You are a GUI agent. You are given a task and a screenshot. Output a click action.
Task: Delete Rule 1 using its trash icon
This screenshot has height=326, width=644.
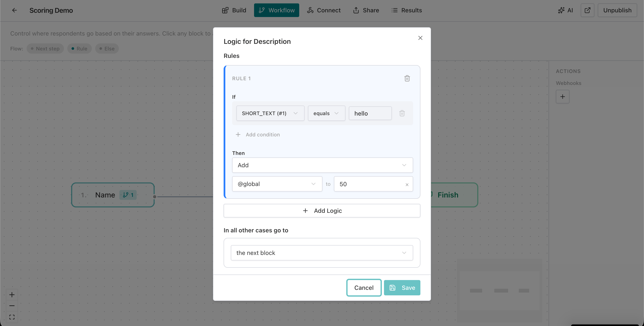(x=407, y=78)
